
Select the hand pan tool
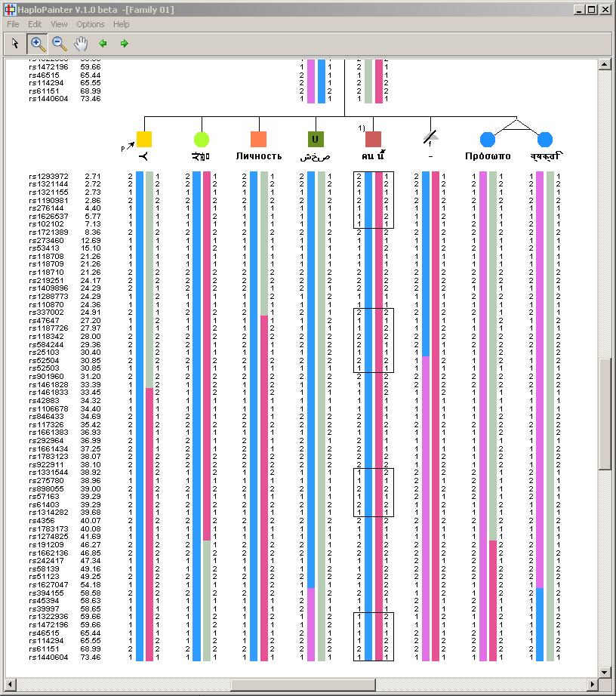click(81, 43)
